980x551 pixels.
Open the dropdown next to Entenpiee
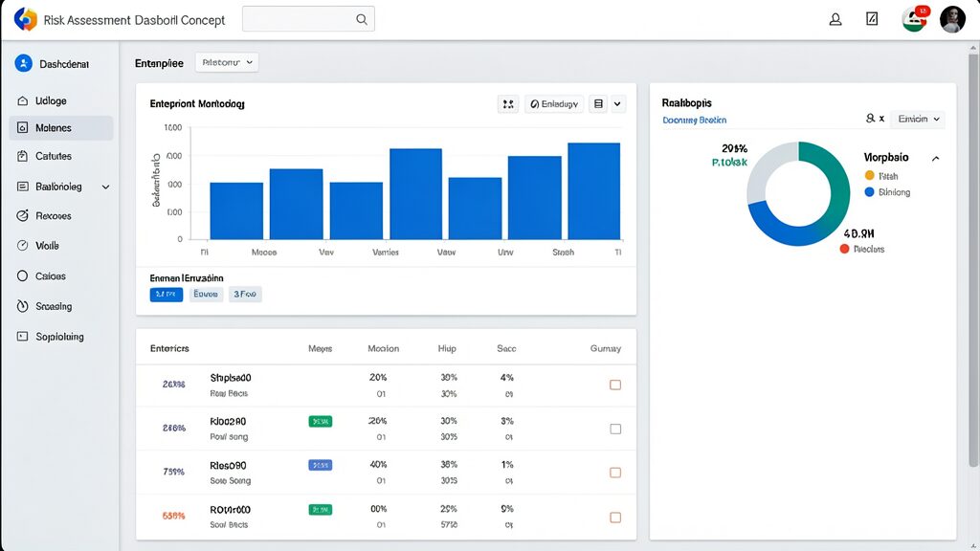pos(227,62)
